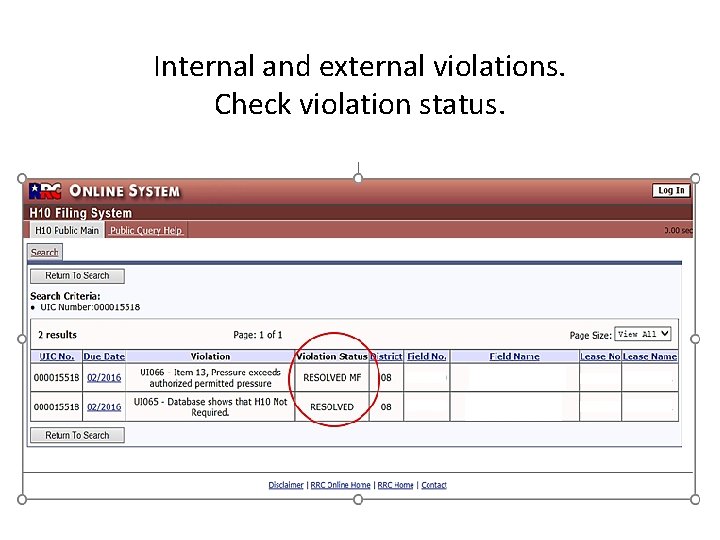Viewport: 720px width, 540px height.
Task: Open the Contact footer link
Action: coord(434,485)
